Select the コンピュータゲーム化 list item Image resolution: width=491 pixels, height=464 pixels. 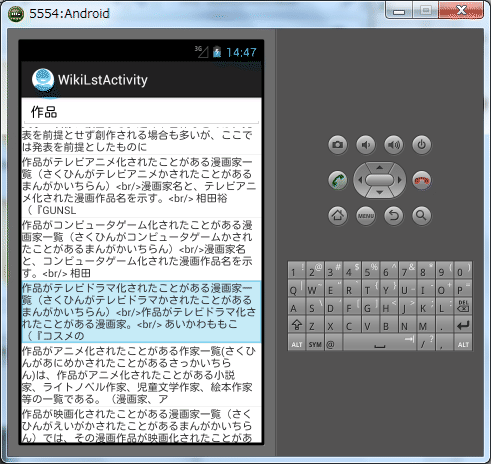[141, 249]
